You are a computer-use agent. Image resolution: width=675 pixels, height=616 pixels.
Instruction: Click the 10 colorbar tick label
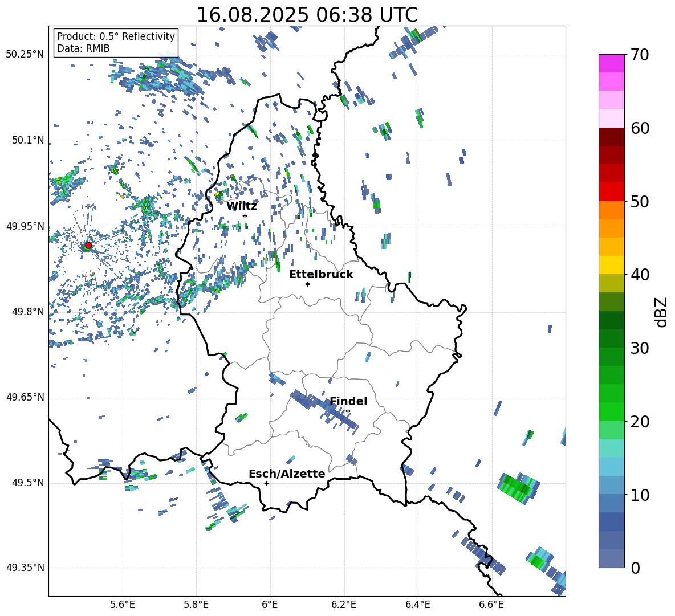click(640, 495)
